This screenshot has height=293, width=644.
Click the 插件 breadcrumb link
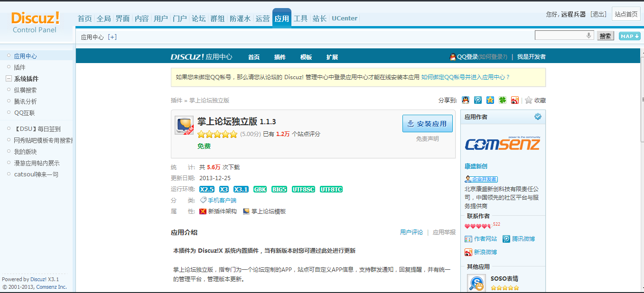(177, 101)
